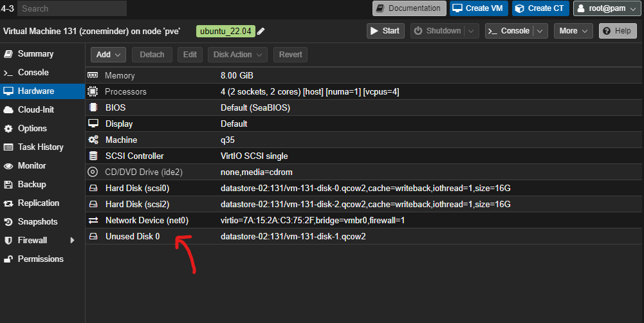644x323 pixels.
Task: Open the Snapshots tab in sidebar
Action: coord(37,222)
